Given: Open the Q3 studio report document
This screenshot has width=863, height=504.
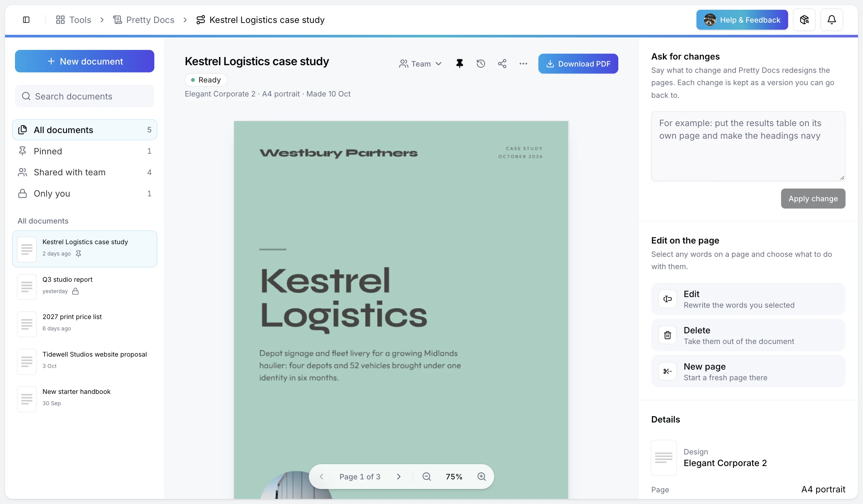Looking at the screenshot, I should tap(85, 286).
